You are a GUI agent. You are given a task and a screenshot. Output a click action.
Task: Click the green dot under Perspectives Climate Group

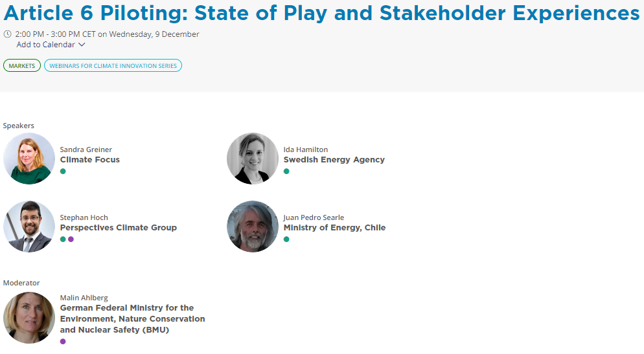pyautogui.click(x=63, y=239)
